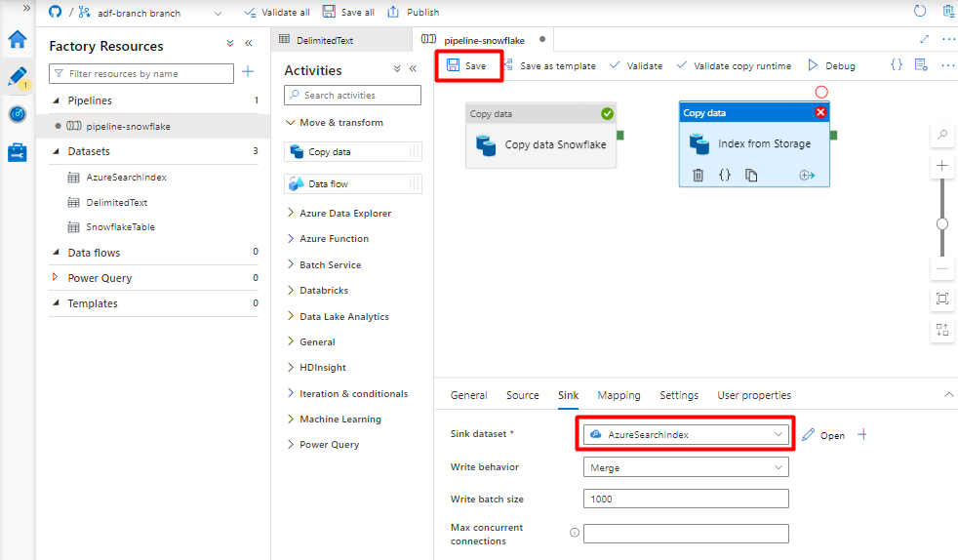This screenshot has height=560, width=958.
Task: Select Copy data activity in list
Action: click(x=353, y=151)
